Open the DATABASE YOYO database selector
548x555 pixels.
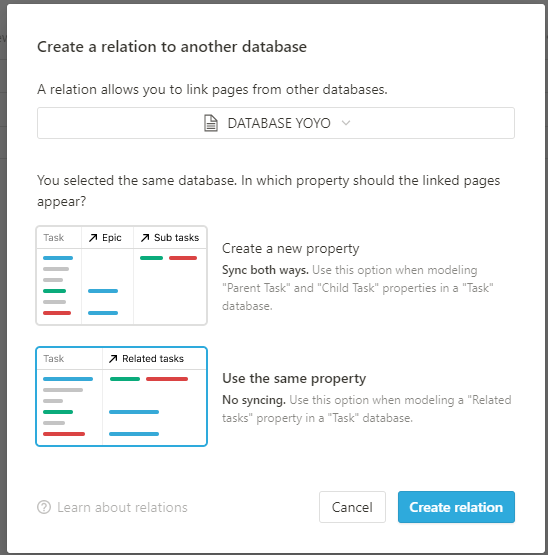[276, 123]
